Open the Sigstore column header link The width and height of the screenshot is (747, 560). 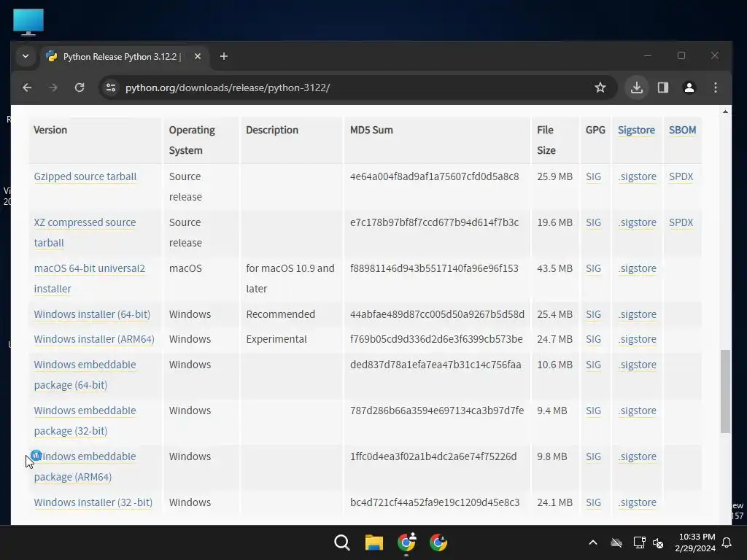636,130
